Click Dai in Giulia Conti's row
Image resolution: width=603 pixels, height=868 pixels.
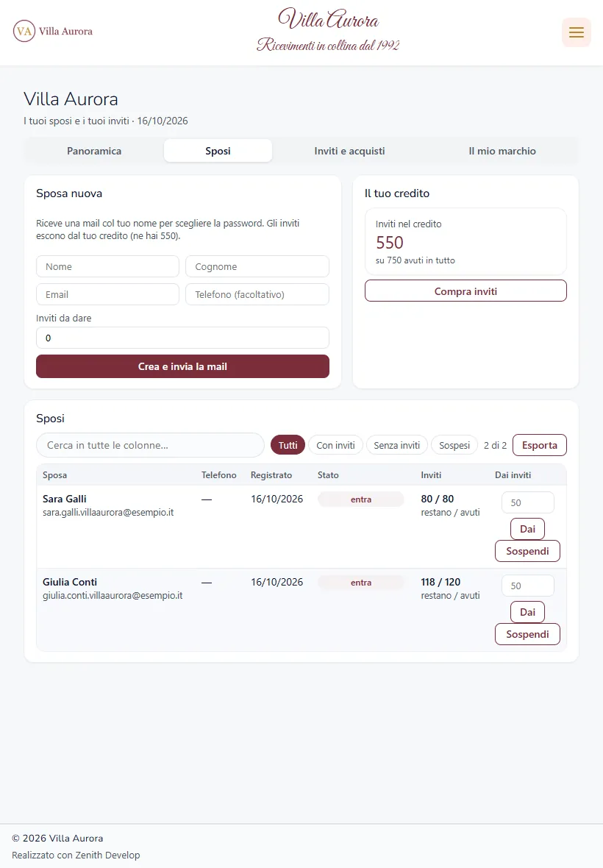(x=527, y=612)
